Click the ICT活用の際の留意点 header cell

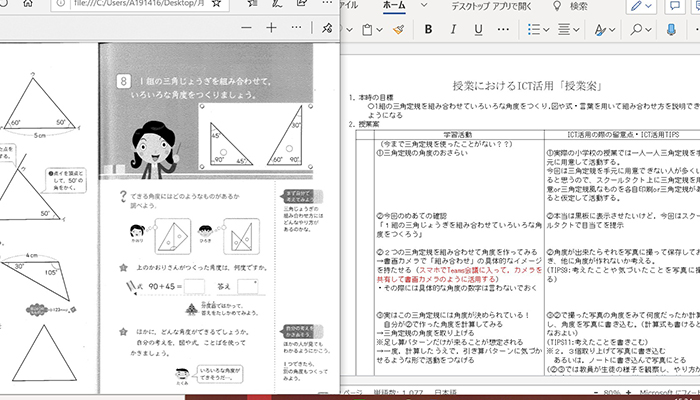point(622,134)
